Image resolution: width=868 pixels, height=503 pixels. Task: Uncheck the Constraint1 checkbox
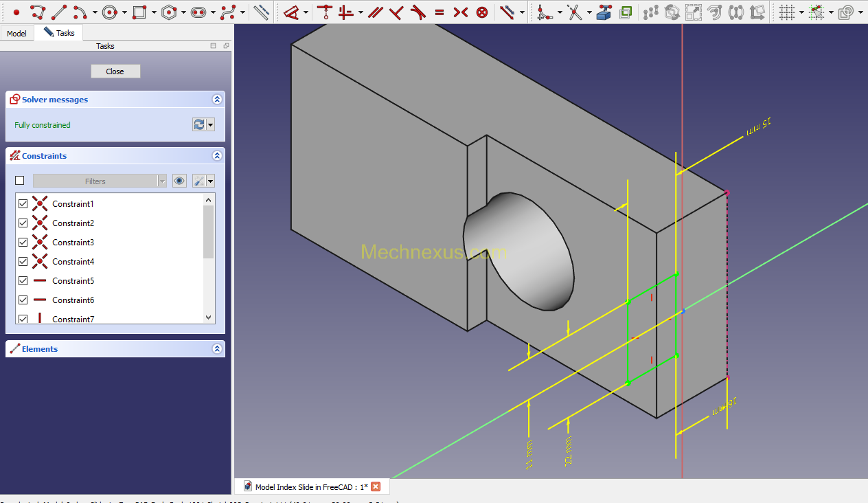(23, 204)
